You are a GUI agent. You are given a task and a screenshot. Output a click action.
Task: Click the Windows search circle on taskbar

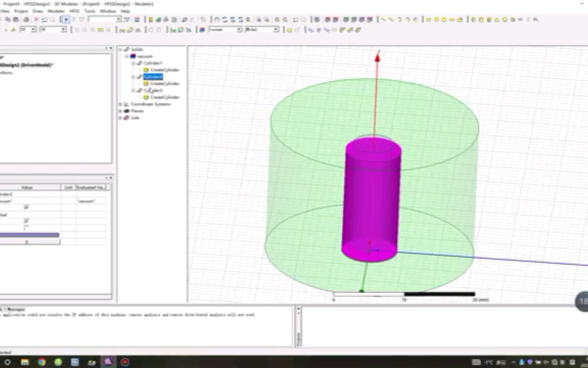(x=7, y=362)
